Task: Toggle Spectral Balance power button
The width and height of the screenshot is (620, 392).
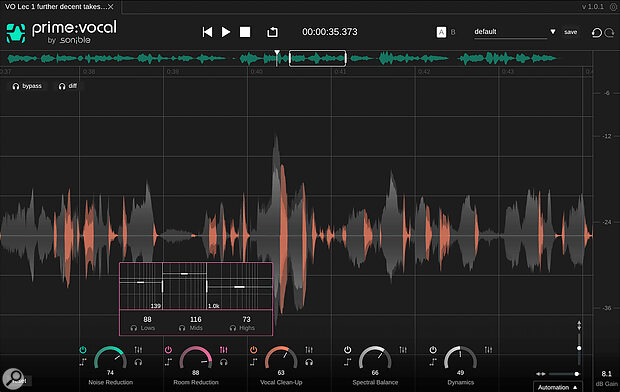Action: [x=347, y=350]
